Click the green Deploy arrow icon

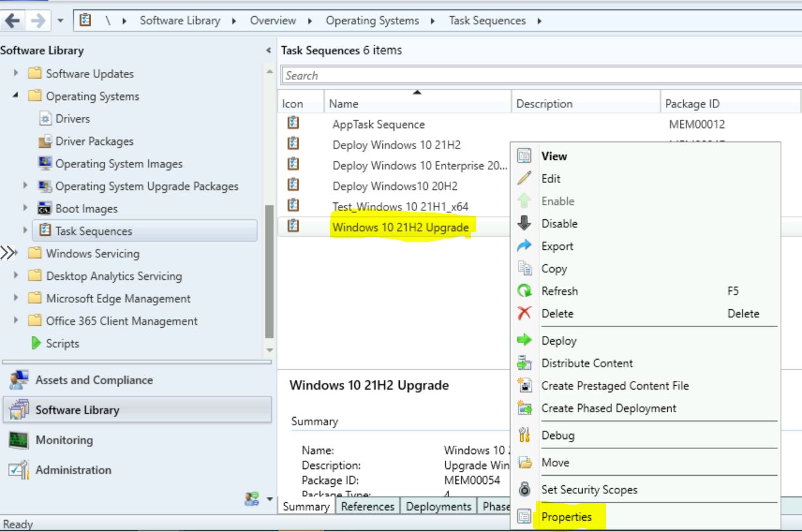pos(524,340)
